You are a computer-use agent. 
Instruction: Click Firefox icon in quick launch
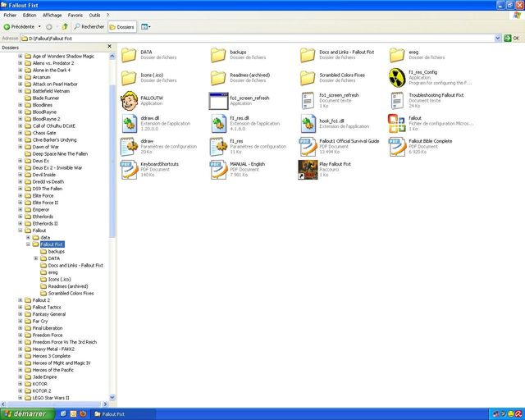pyautogui.click(x=83, y=414)
